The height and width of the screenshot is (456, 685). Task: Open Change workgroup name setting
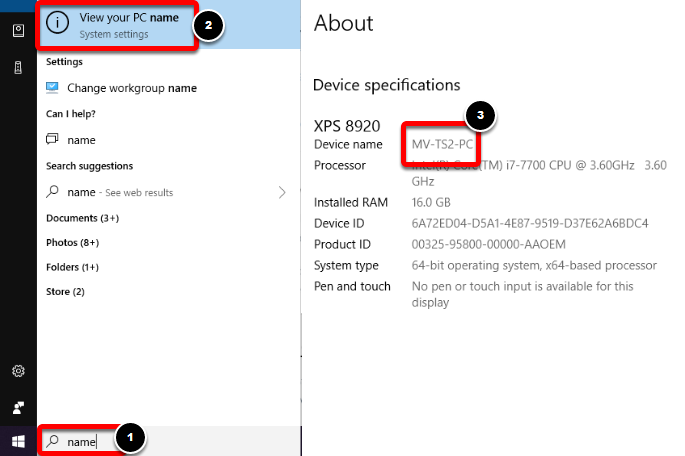pyautogui.click(x=169, y=88)
